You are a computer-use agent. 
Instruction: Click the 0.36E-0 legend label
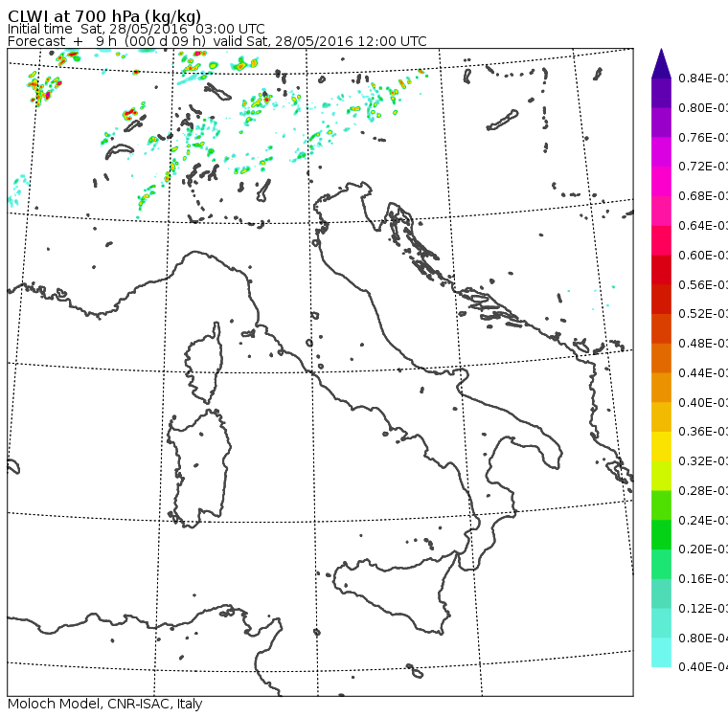tap(703, 432)
